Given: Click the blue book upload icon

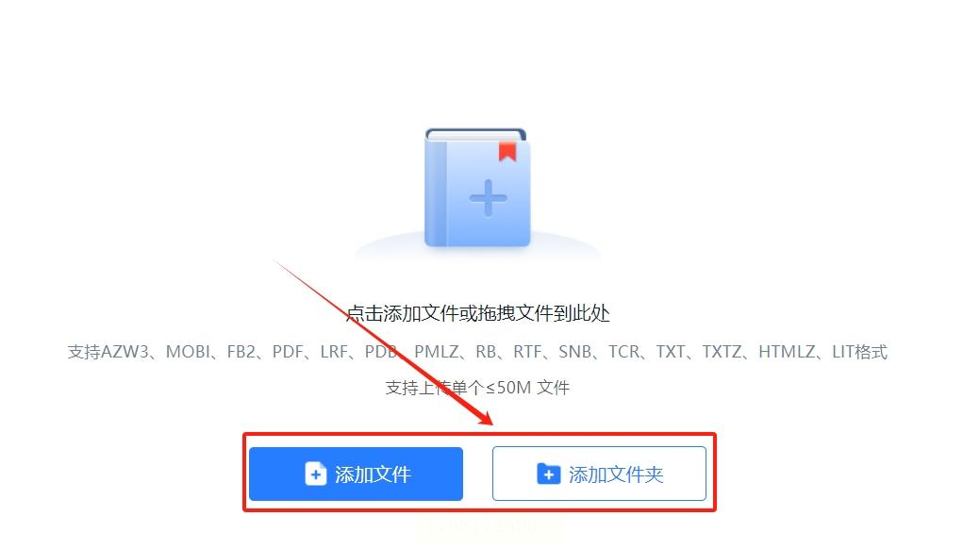Looking at the screenshot, I should pos(477,188).
